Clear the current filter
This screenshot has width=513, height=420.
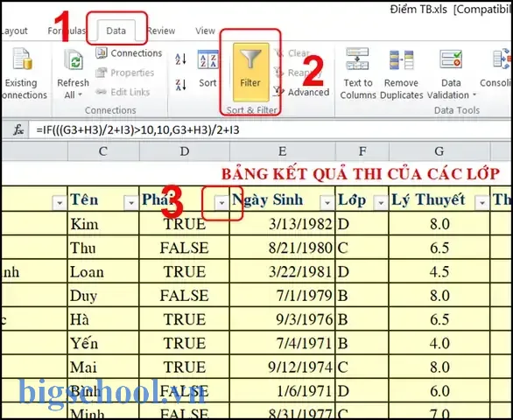tap(292, 53)
